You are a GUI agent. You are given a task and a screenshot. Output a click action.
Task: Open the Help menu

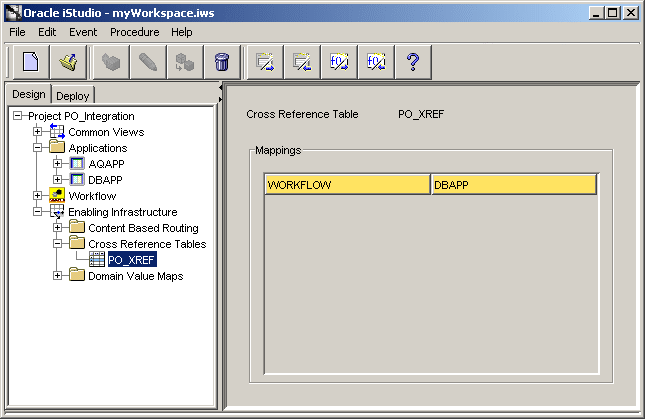[x=182, y=32]
